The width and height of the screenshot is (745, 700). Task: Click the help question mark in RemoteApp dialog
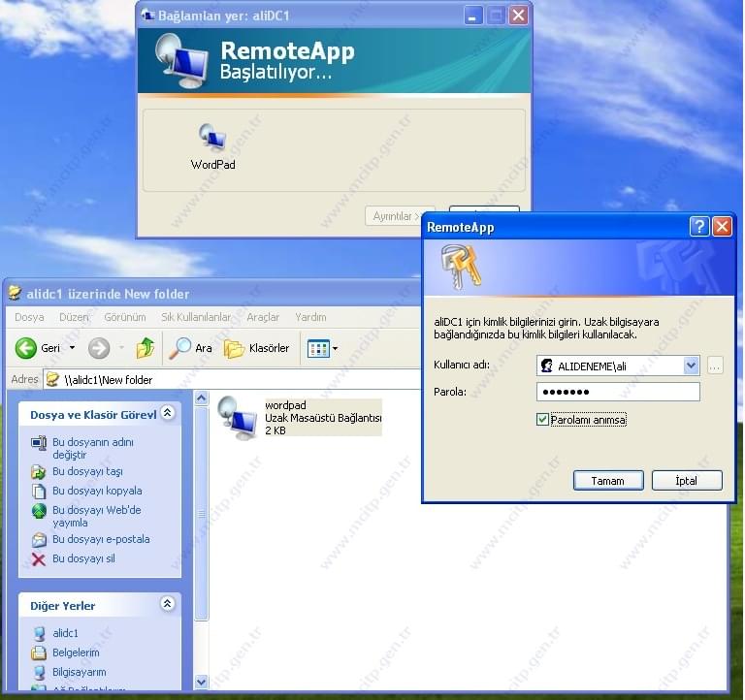pos(698,227)
